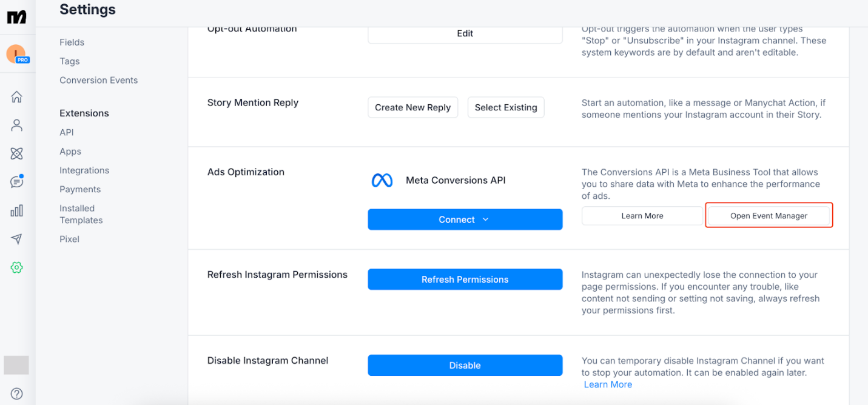This screenshot has height=405, width=868.
Task: Open Integrations under Extensions
Action: (x=84, y=170)
